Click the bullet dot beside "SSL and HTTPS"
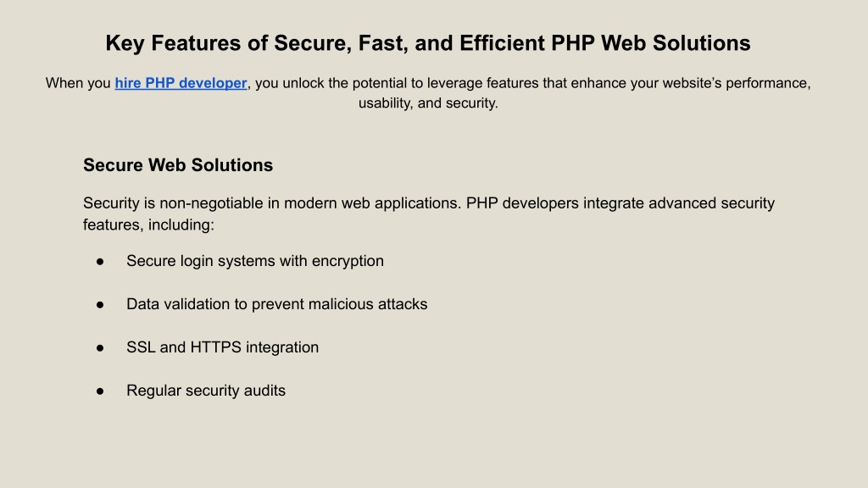 pos(100,348)
